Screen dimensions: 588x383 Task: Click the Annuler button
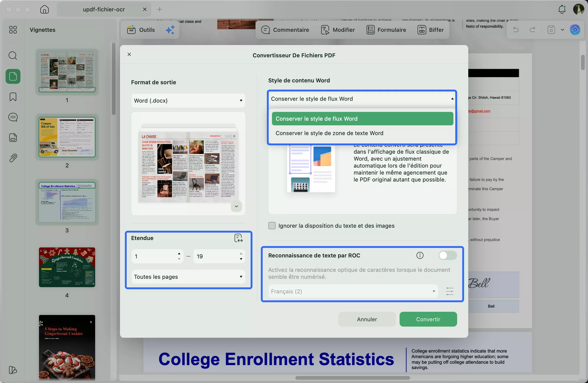[x=367, y=319]
